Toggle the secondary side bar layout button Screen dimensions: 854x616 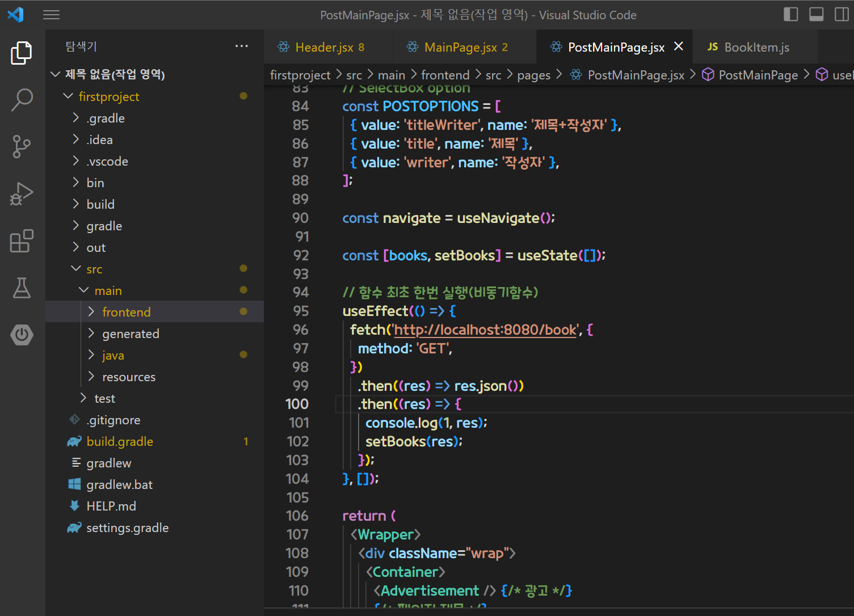pos(842,15)
